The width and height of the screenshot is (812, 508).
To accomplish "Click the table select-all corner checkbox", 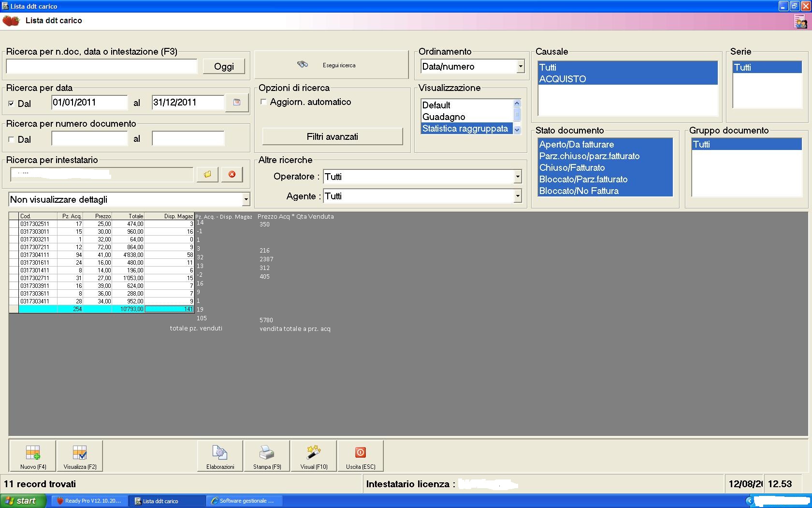I will (x=14, y=216).
